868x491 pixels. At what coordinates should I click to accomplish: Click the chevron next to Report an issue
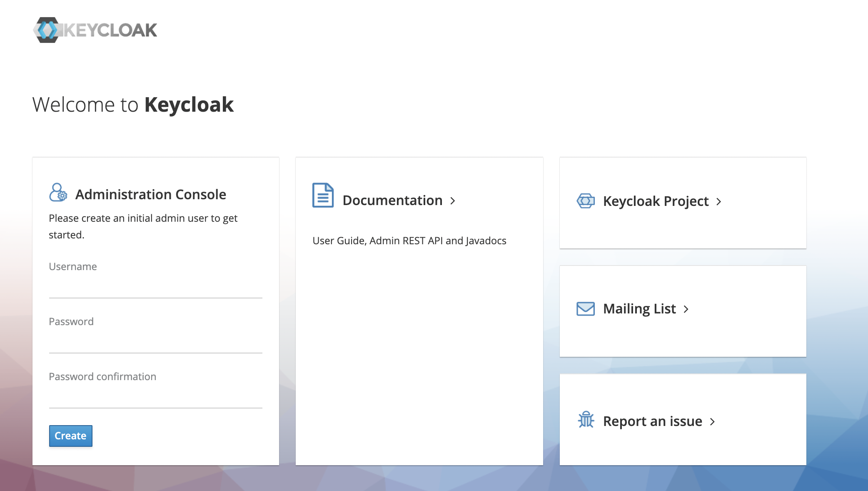(x=712, y=422)
